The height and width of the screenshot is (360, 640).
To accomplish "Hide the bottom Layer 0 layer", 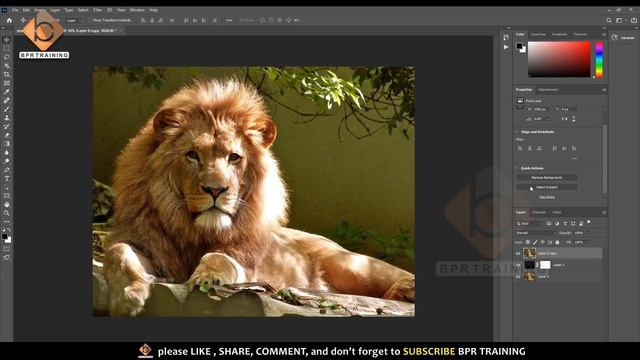I will click(518, 277).
